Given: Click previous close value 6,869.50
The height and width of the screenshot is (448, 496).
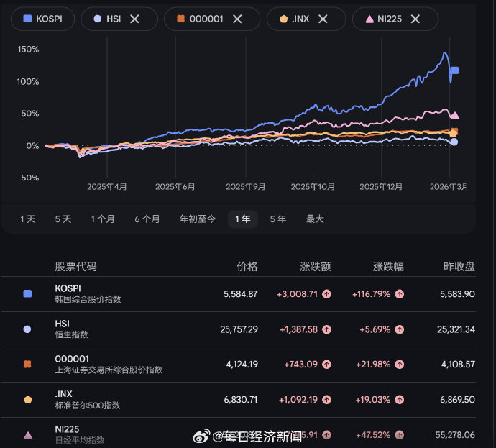Looking at the screenshot, I should coord(457,400).
